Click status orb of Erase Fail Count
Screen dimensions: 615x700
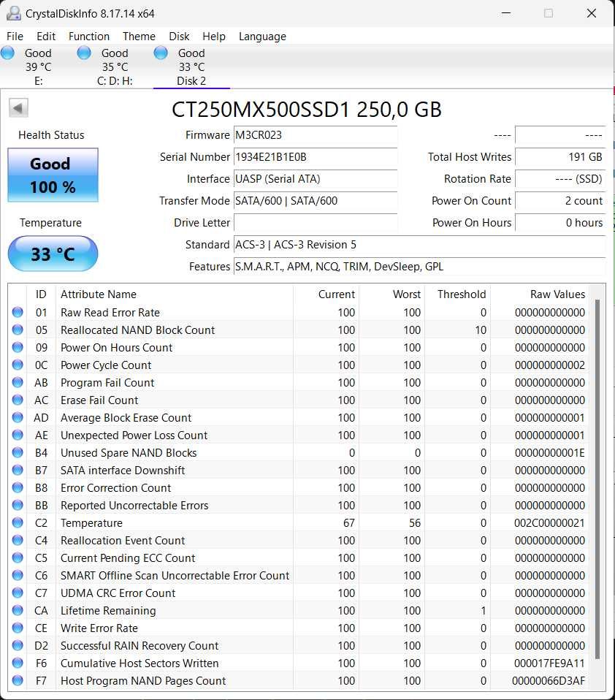(x=18, y=400)
